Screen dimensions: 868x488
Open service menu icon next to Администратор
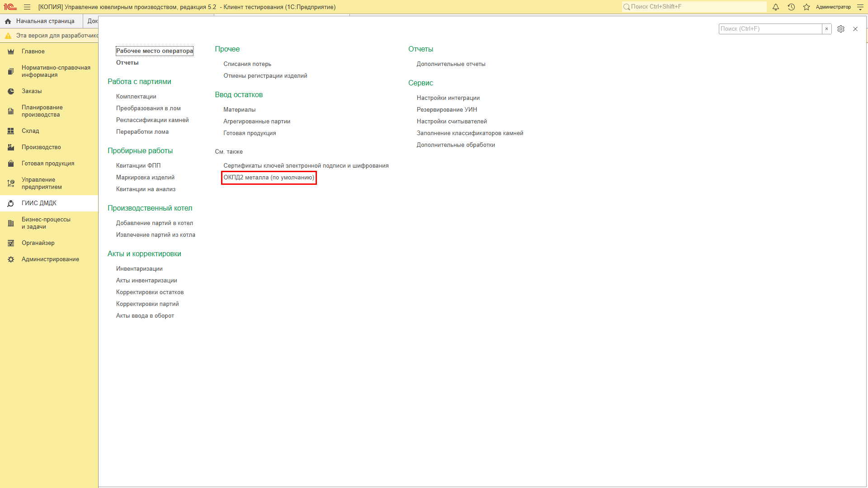[x=860, y=7]
